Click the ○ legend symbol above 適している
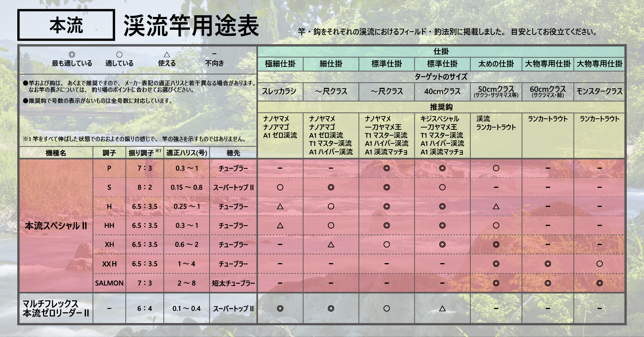 119,54
